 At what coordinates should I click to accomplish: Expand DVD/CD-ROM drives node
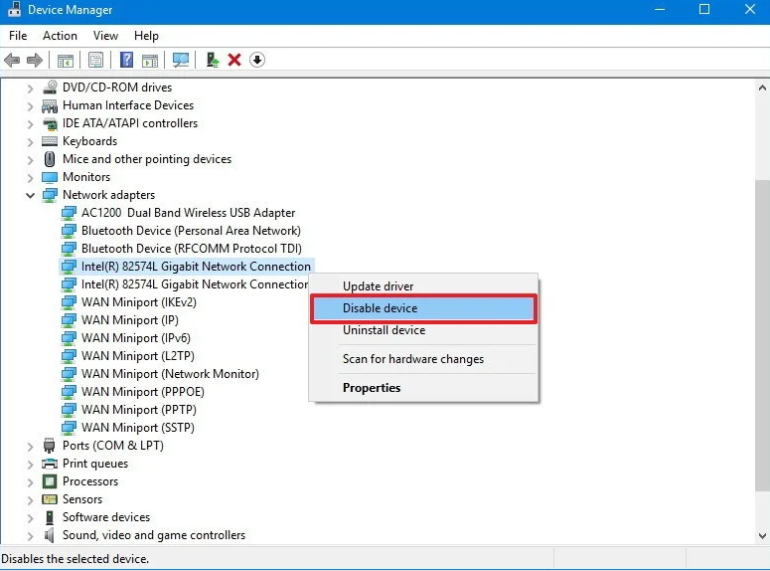pos(30,88)
